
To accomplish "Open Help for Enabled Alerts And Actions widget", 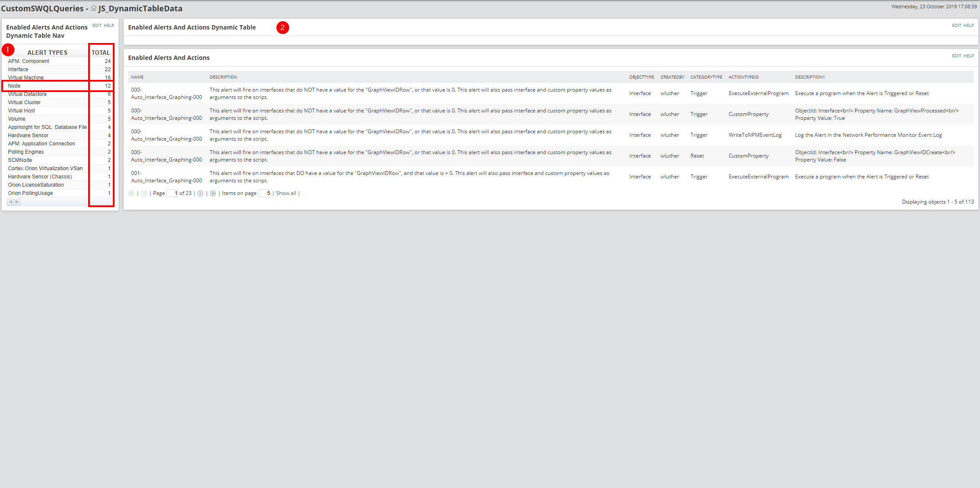I will (x=969, y=56).
